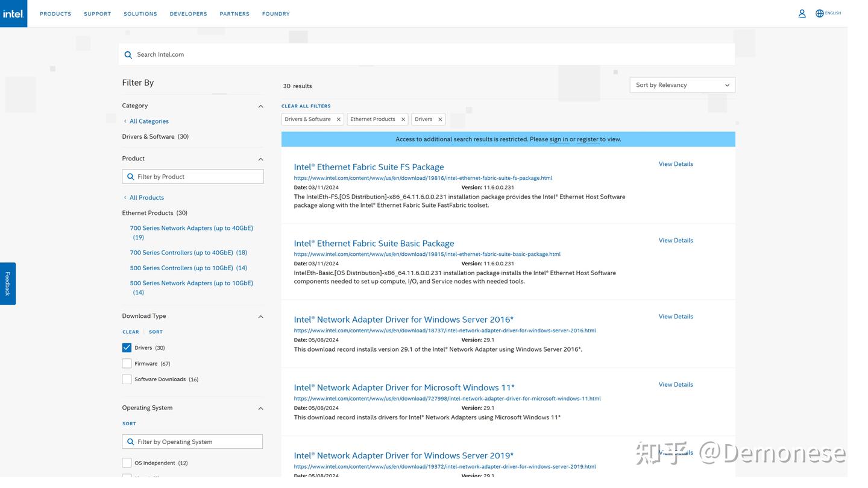Image resolution: width=868 pixels, height=488 pixels.
Task: Open Network Adapter Driver for Windows Server 2016
Action: 404,320
